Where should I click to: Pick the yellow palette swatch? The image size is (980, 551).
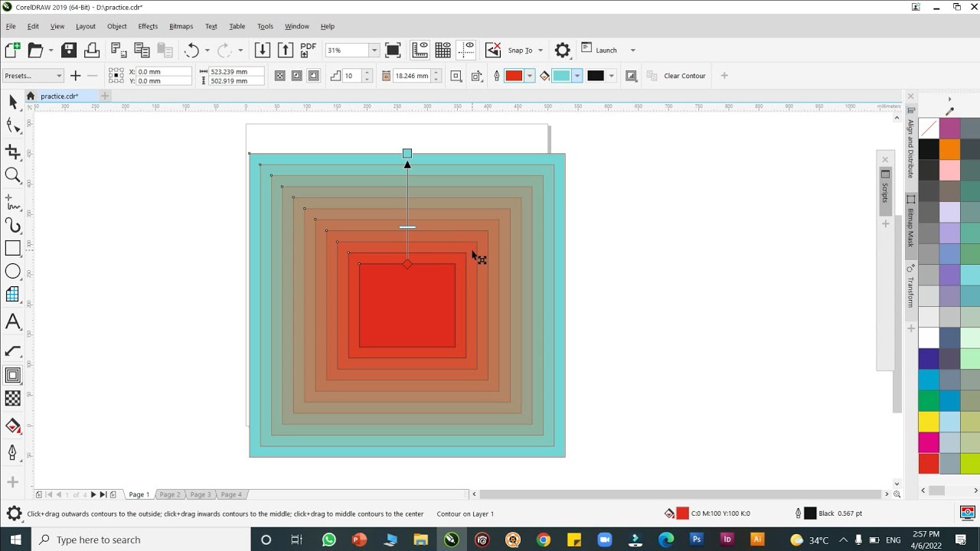[x=929, y=422]
